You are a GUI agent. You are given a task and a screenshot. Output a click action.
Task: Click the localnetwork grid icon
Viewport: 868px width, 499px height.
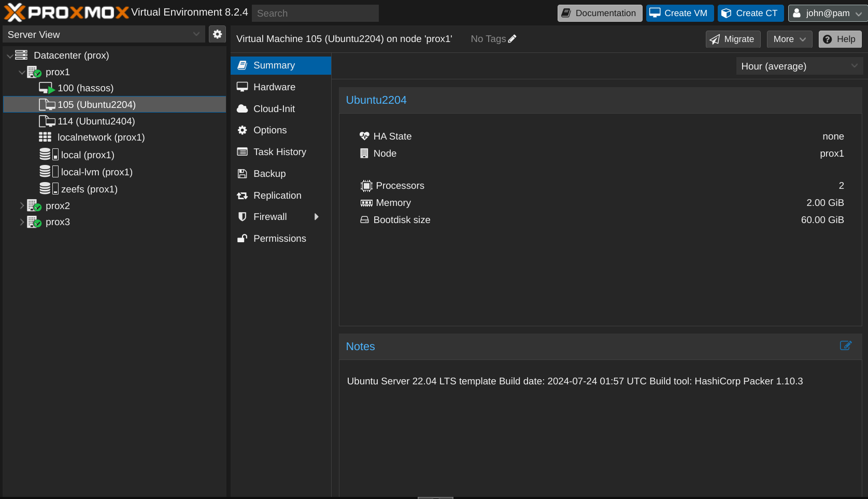coord(45,137)
